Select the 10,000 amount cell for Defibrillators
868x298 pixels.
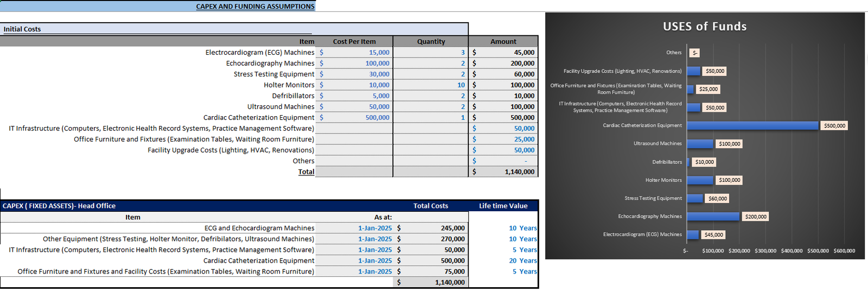(503, 96)
